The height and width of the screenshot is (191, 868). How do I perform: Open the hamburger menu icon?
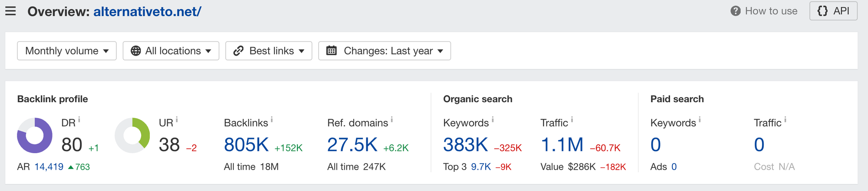click(10, 11)
